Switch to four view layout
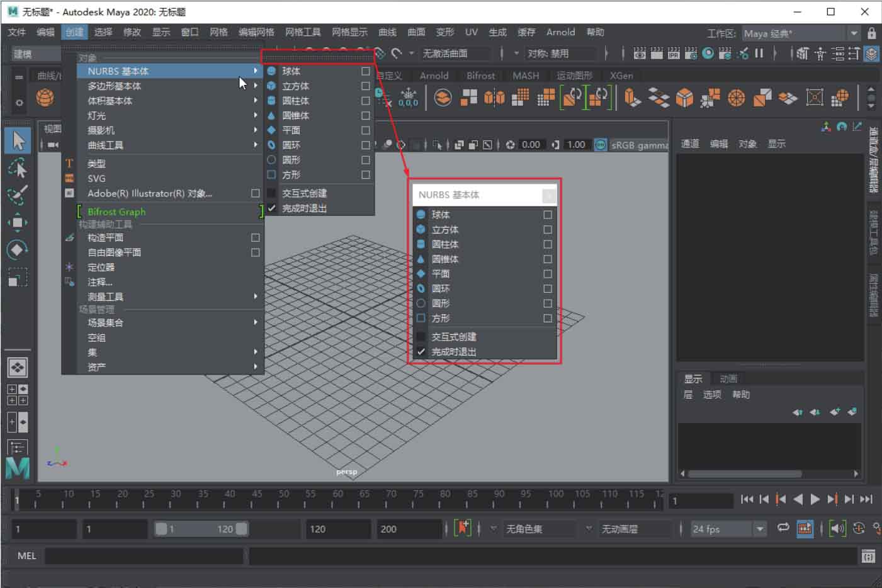 18,395
